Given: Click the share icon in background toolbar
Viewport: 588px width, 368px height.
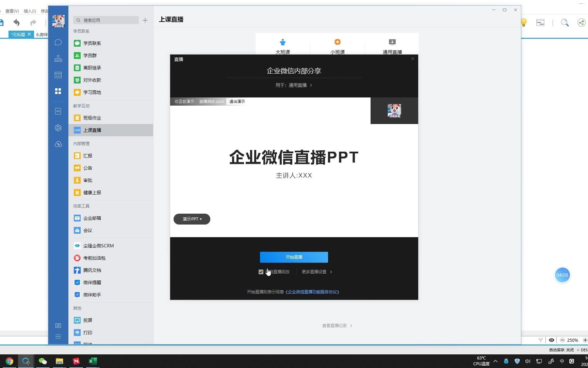Looking at the screenshot, I should (x=582, y=23).
